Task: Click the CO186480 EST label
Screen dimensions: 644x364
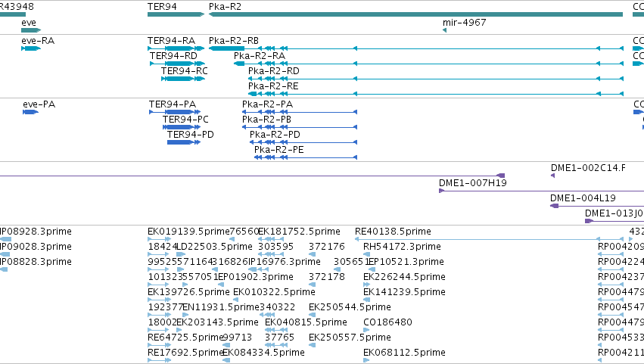Action: pyautogui.click(x=387, y=322)
